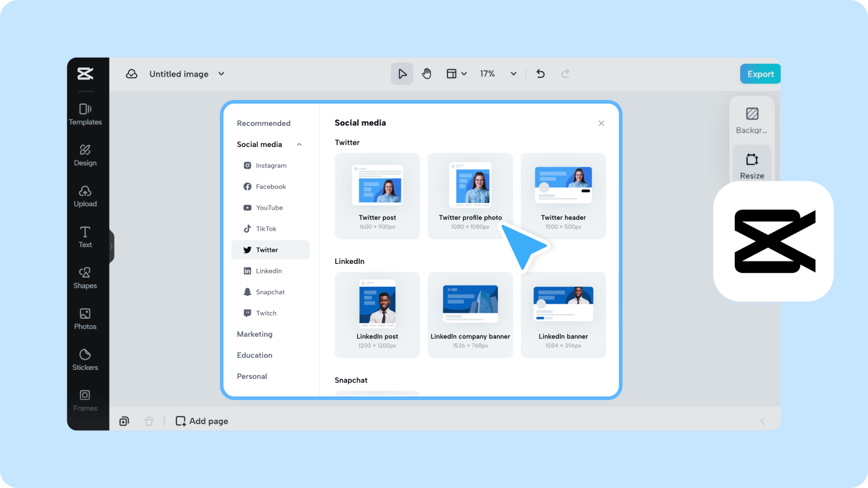Image resolution: width=868 pixels, height=488 pixels.
Task: Close the resize dialog
Action: pos(601,123)
